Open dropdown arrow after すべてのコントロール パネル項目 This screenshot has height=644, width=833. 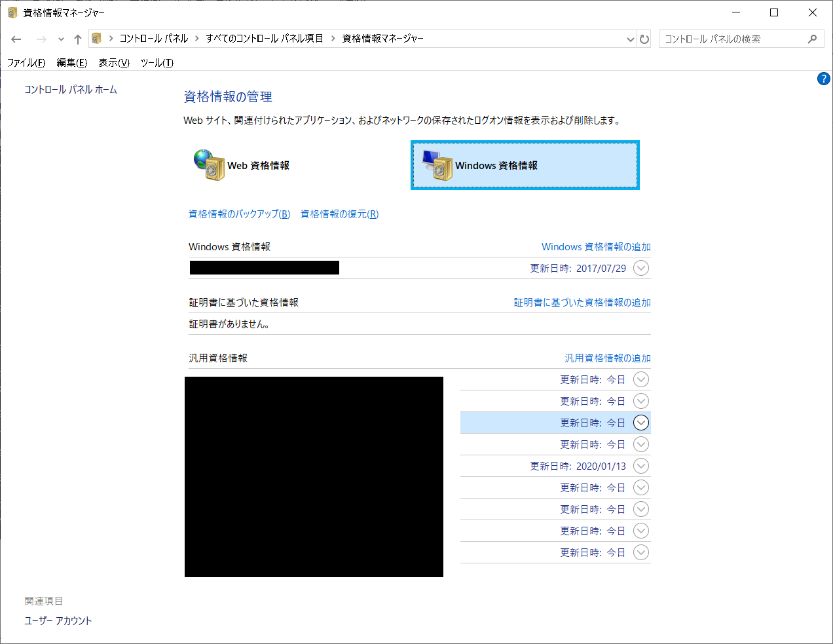tap(333, 39)
